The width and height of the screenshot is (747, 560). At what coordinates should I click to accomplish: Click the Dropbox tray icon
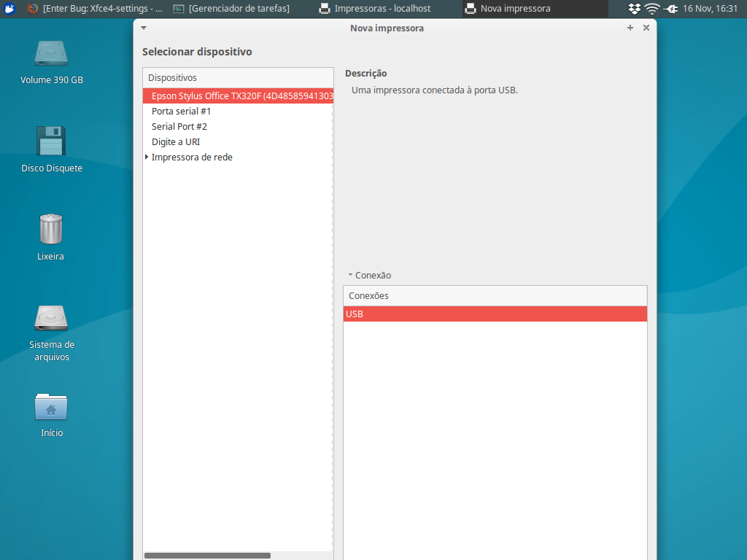pos(635,9)
